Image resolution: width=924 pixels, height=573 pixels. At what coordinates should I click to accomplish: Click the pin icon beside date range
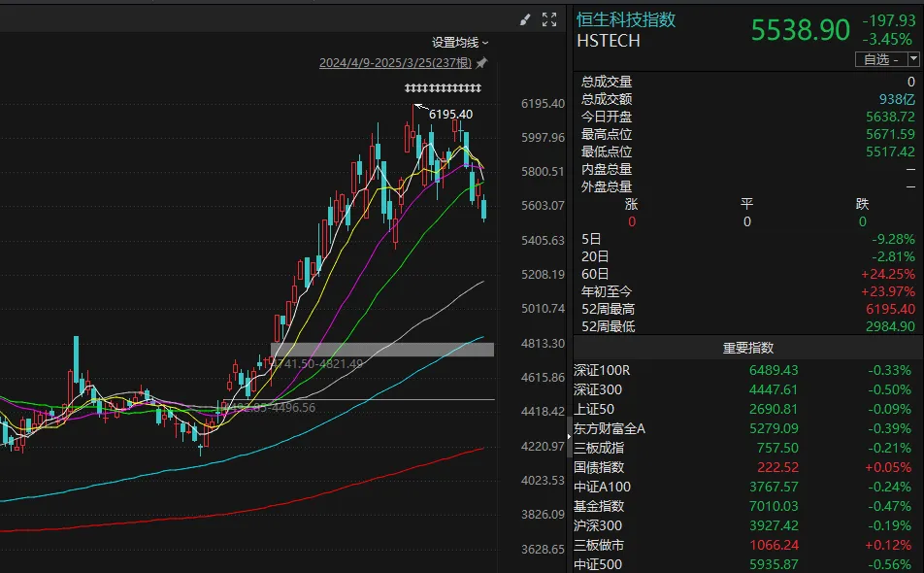point(481,63)
